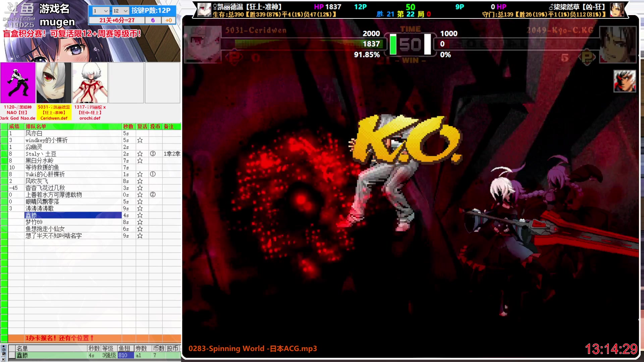This screenshot has width=644, height=362.
Task: Select the highlighted 810 cell in bottom table
Action: [x=125, y=355]
